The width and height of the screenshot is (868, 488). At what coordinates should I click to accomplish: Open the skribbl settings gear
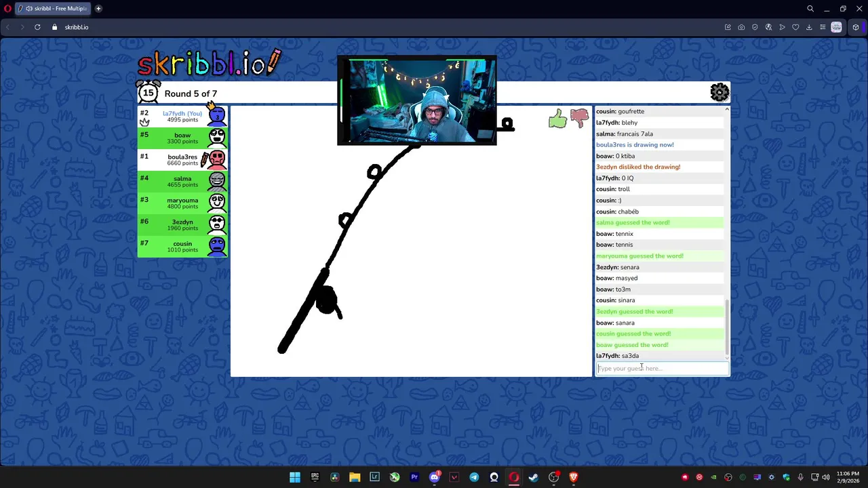[x=719, y=92]
